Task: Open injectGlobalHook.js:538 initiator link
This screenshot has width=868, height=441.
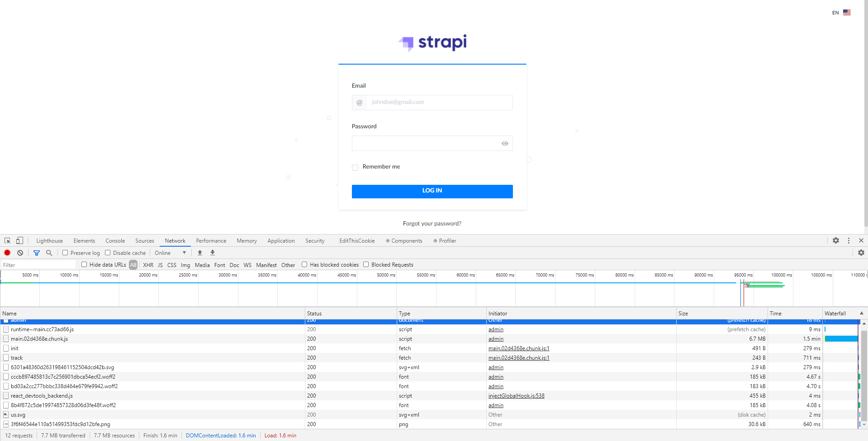Action: [517, 396]
